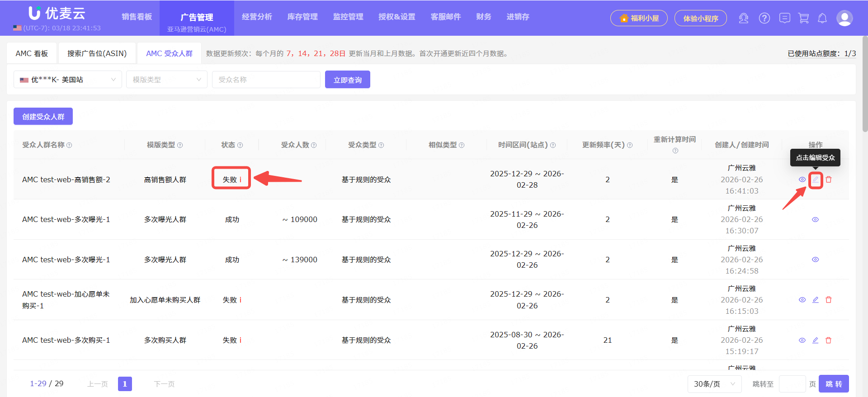Image resolution: width=868 pixels, height=397 pixels.
Task: Open 进销存 navigation menu
Action: click(518, 17)
